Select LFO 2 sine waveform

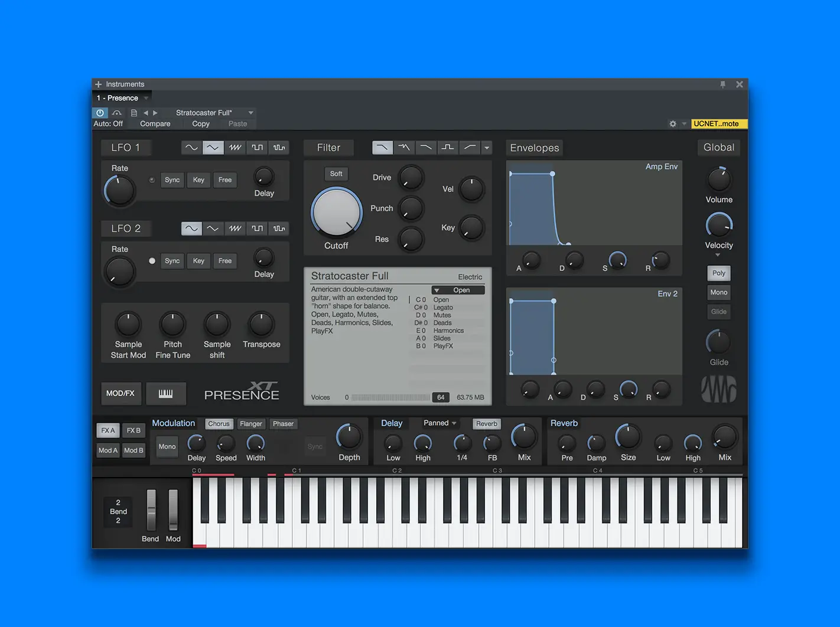(191, 228)
